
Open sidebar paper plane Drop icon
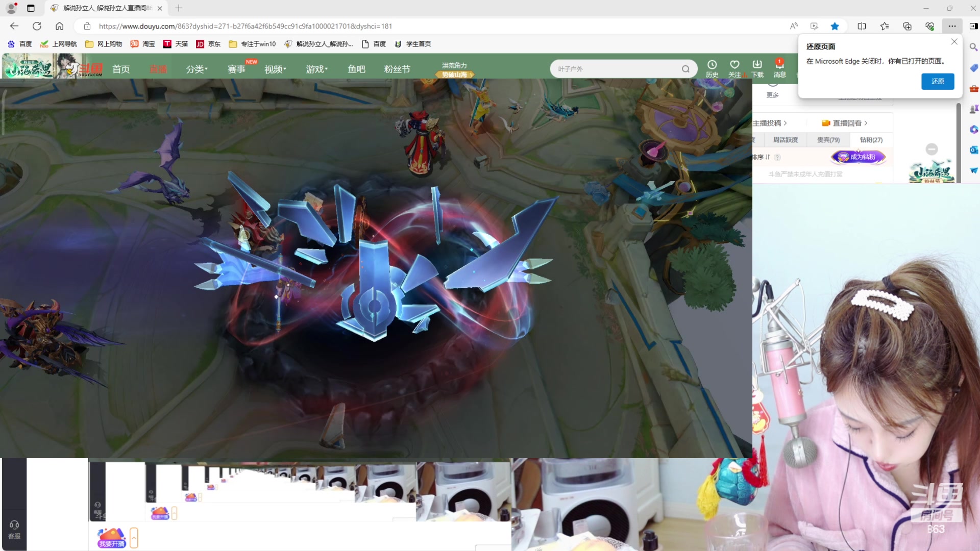point(973,170)
